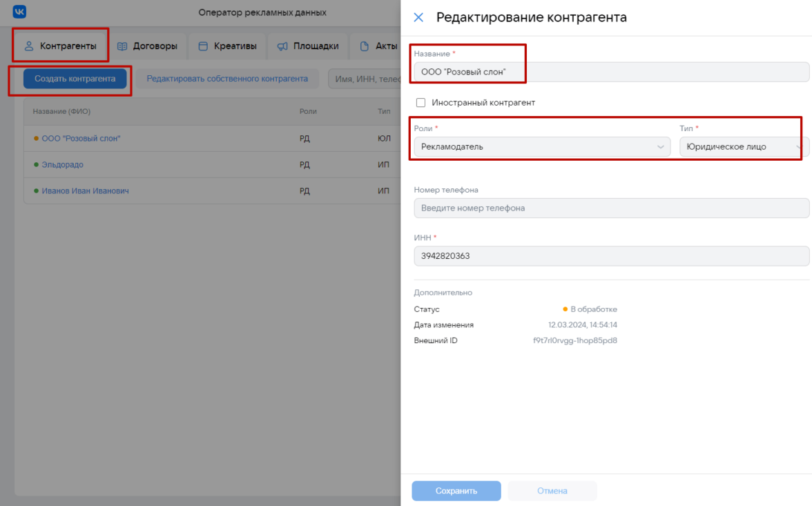Enable the Иностранный контрагент checkbox
The image size is (812, 506).
click(x=420, y=103)
